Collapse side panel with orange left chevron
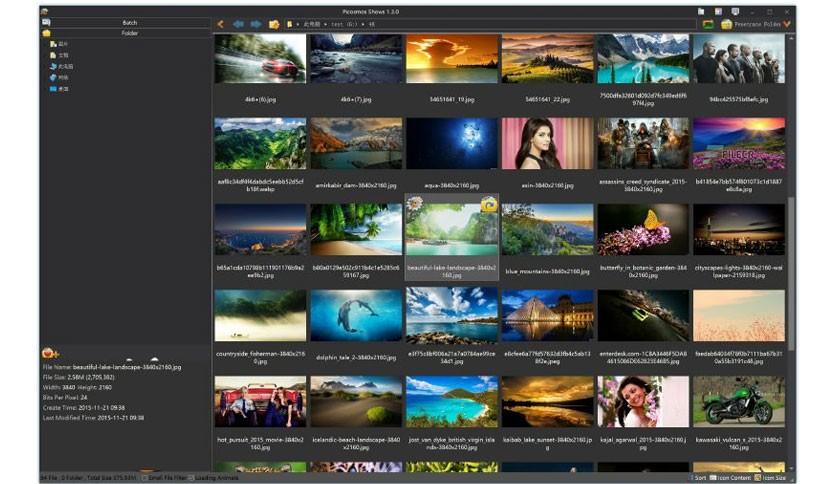The height and width of the screenshot is (484, 836). [221, 24]
